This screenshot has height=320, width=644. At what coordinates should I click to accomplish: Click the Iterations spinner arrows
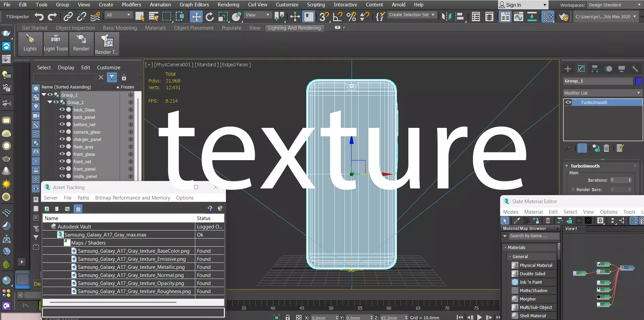pos(630,180)
